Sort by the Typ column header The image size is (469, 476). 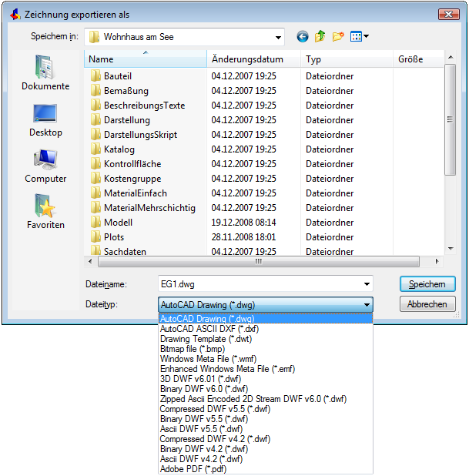pos(347,59)
